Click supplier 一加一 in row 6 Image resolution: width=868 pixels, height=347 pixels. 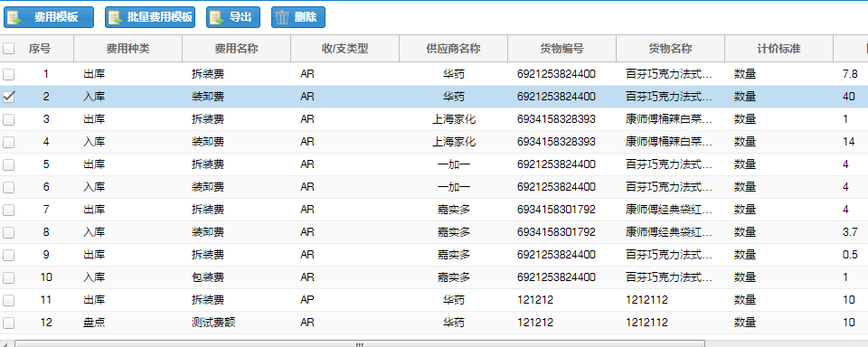tap(453, 187)
